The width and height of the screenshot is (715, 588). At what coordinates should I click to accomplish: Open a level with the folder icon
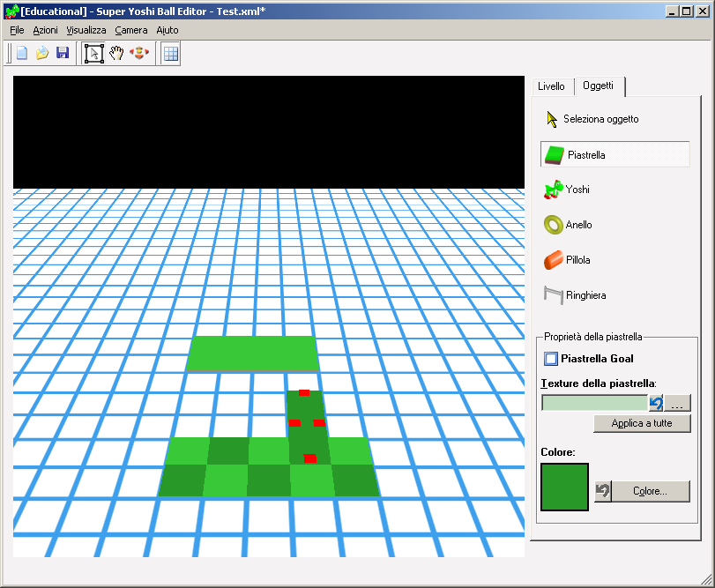click(42, 53)
